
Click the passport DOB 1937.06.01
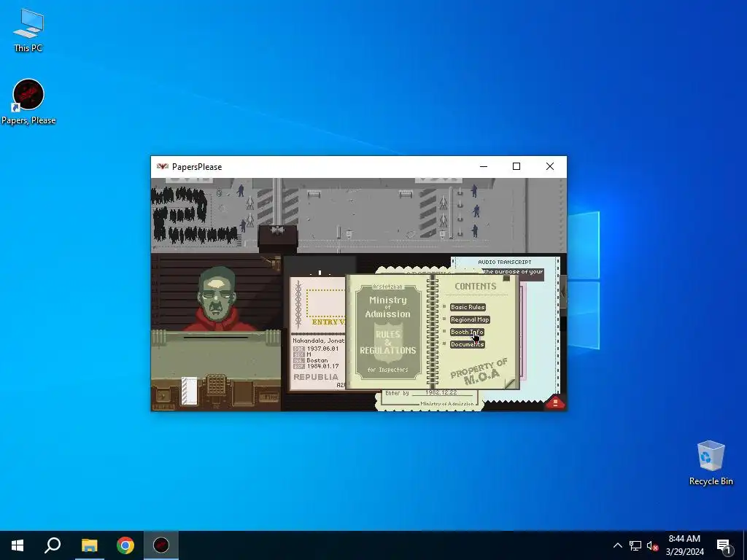click(323, 349)
